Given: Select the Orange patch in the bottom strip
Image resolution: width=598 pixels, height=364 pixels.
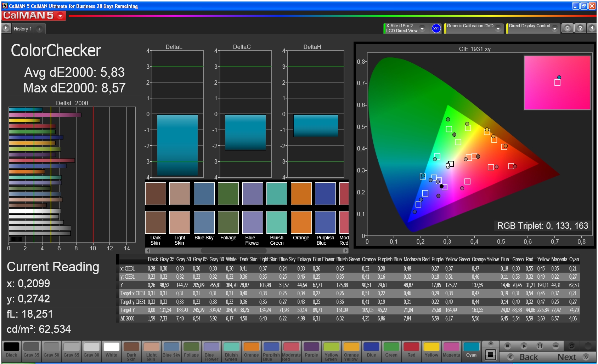Looking at the screenshot, I should pyautogui.click(x=252, y=351).
